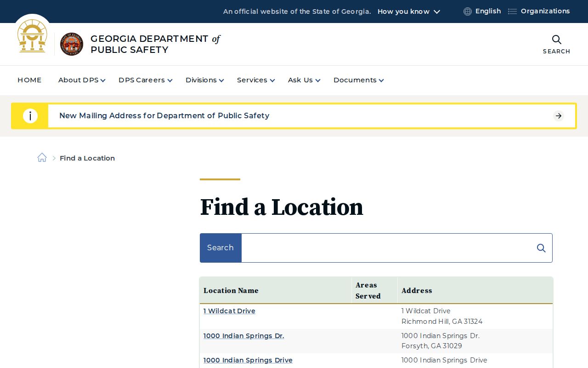
Task: Click the Department of Public Safety seal
Action: point(72,44)
